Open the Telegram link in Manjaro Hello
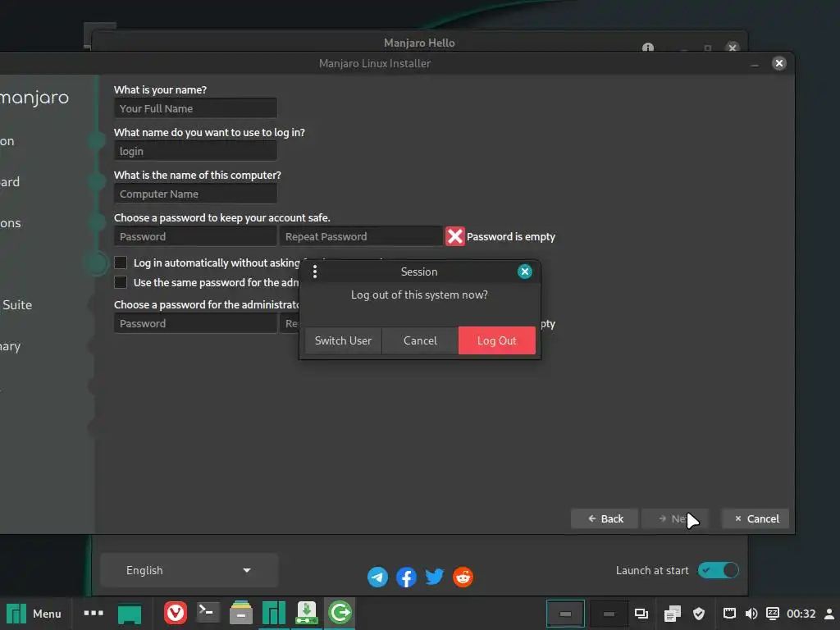Screen dimensions: 840x630 tap(377, 577)
